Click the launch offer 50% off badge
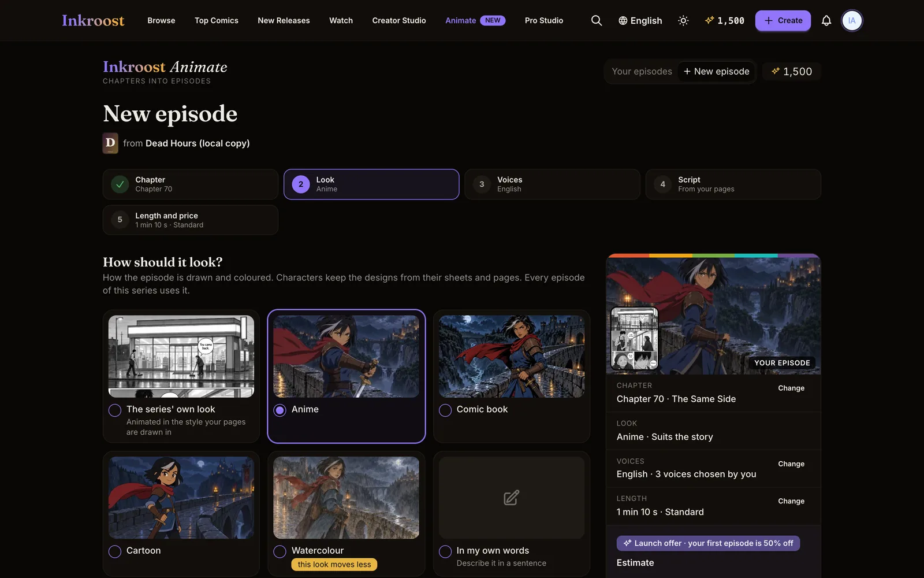Viewport: 924px width, 578px height. click(x=708, y=543)
